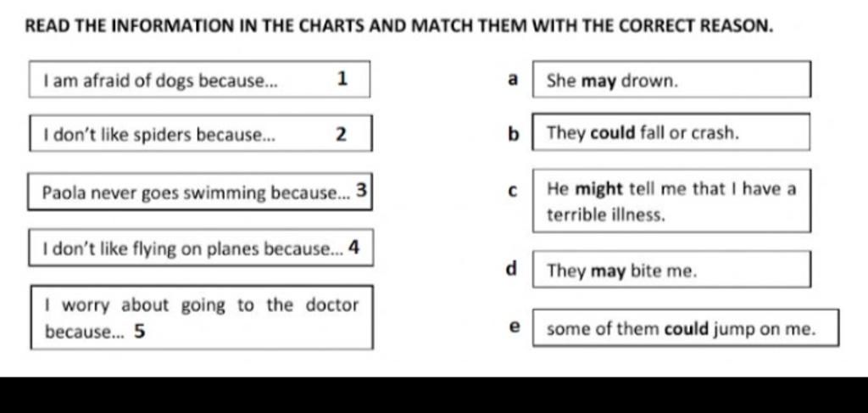Pick the 'He might tell me' answer box

(671, 201)
